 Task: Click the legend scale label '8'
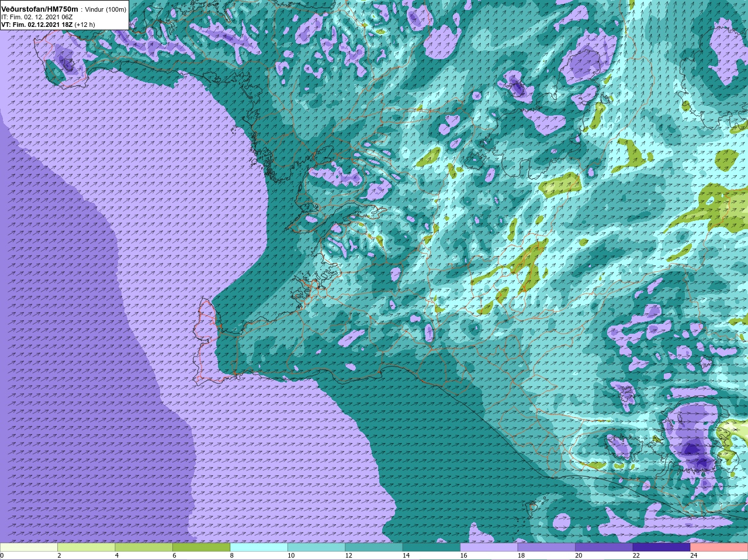pyautogui.click(x=232, y=555)
